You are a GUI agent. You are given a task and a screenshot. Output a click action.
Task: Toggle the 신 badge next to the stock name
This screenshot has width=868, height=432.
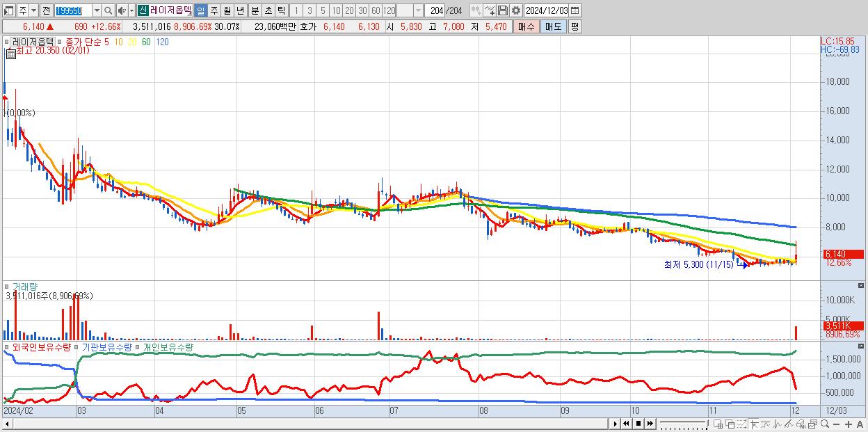143,10
